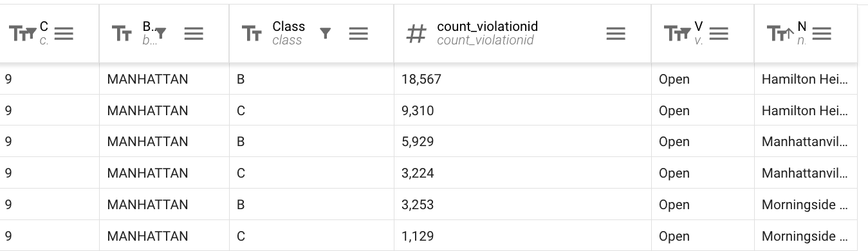This screenshot has width=868, height=251.
Task: Click the Open status cell in last row
Action: tap(703, 236)
